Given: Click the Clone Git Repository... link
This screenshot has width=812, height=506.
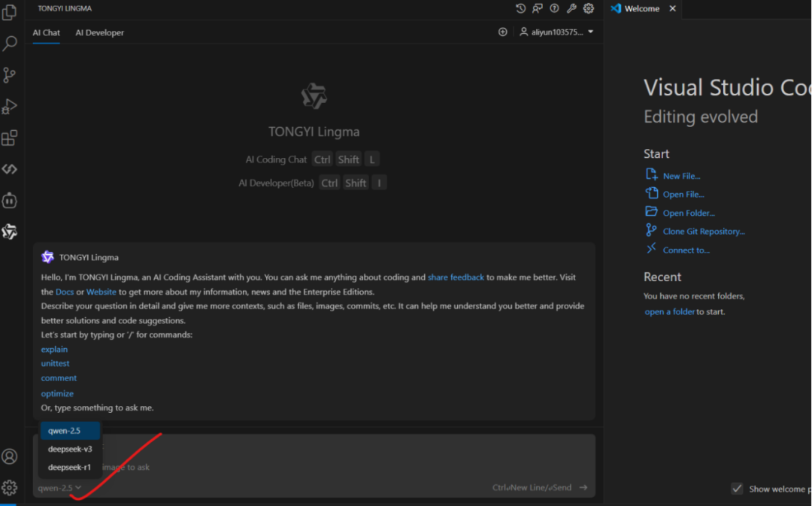Looking at the screenshot, I should [704, 232].
